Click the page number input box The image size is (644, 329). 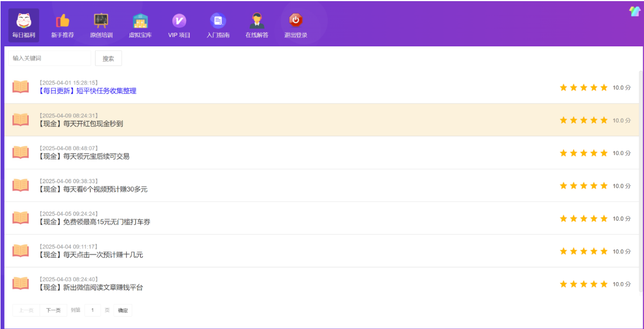tap(92, 310)
